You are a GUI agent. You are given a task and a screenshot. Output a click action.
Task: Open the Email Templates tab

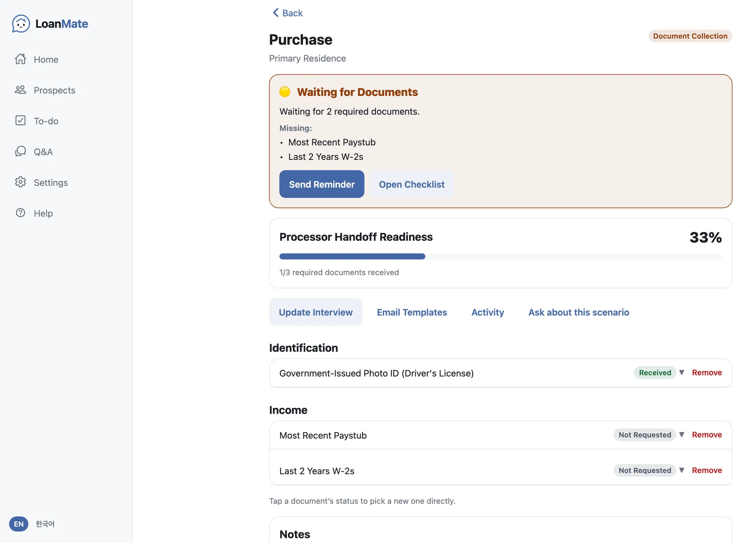point(412,312)
